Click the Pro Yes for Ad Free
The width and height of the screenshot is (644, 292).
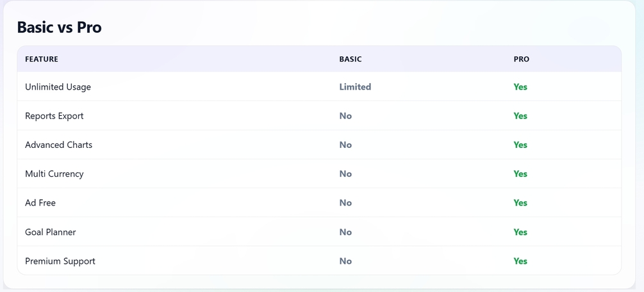(520, 203)
